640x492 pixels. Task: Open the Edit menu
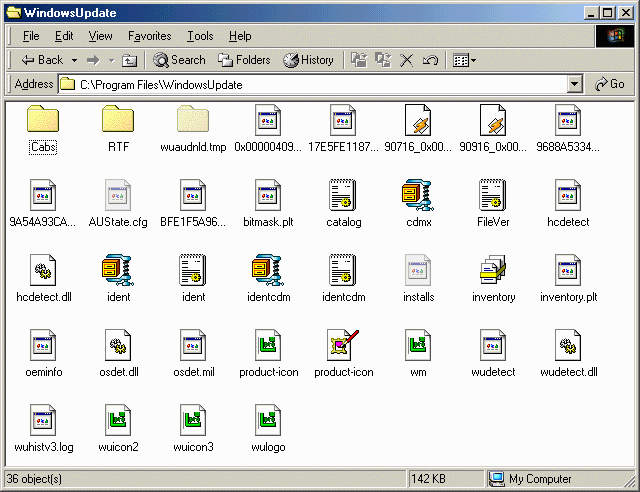[x=64, y=36]
